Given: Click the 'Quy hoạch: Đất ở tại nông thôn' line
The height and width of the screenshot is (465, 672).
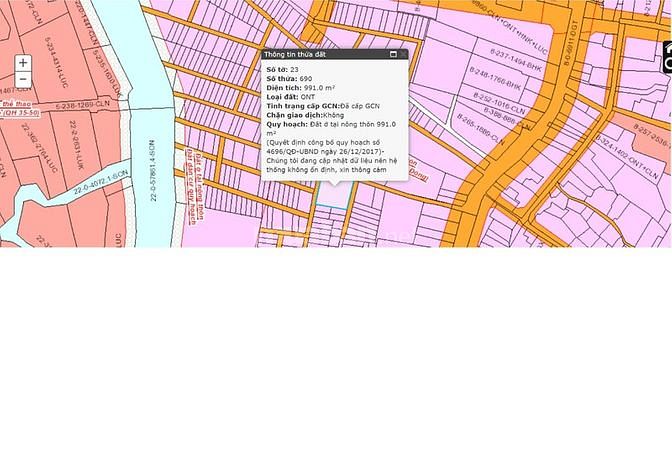Looking at the screenshot, I should [x=331, y=124].
